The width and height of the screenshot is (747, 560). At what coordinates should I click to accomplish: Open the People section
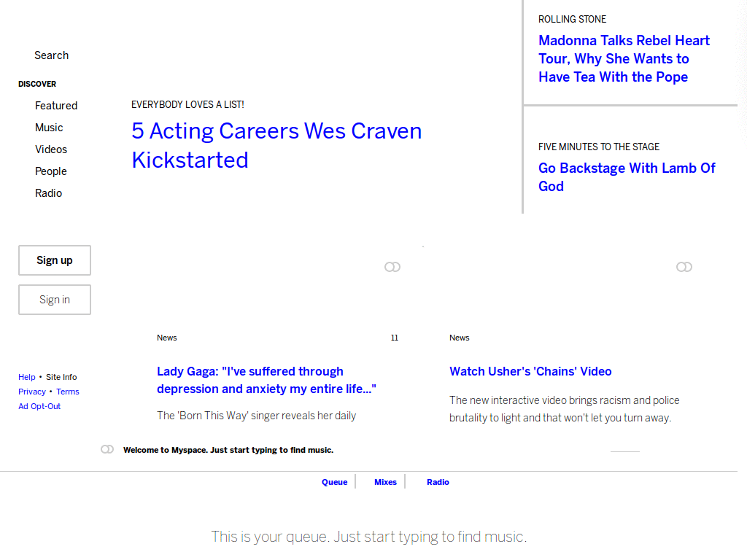tap(51, 171)
